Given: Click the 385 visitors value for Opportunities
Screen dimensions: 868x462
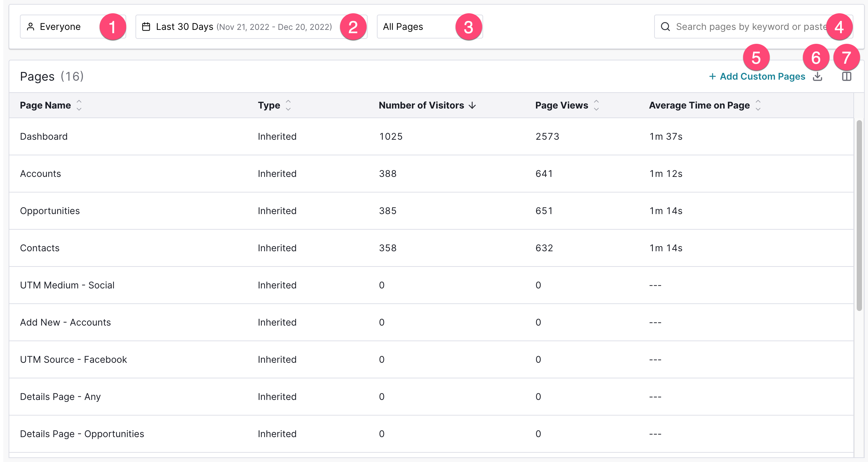Looking at the screenshot, I should pyautogui.click(x=388, y=211).
